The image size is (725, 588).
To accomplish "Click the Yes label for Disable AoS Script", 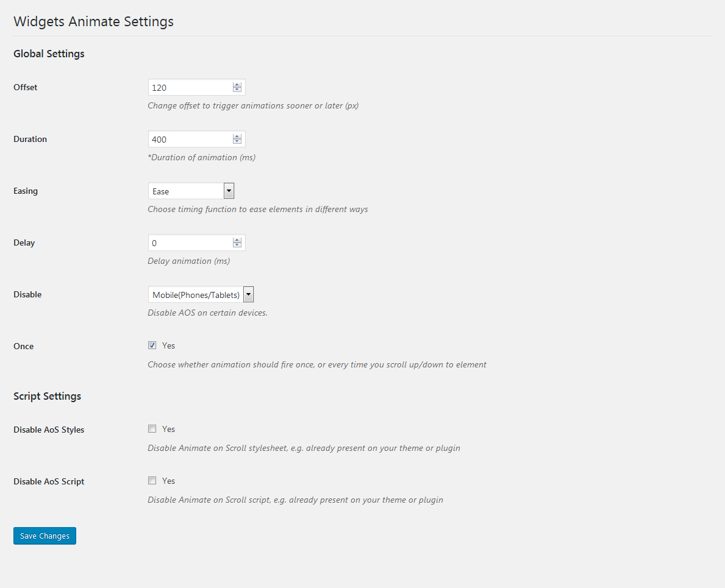I will tap(168, 481).
